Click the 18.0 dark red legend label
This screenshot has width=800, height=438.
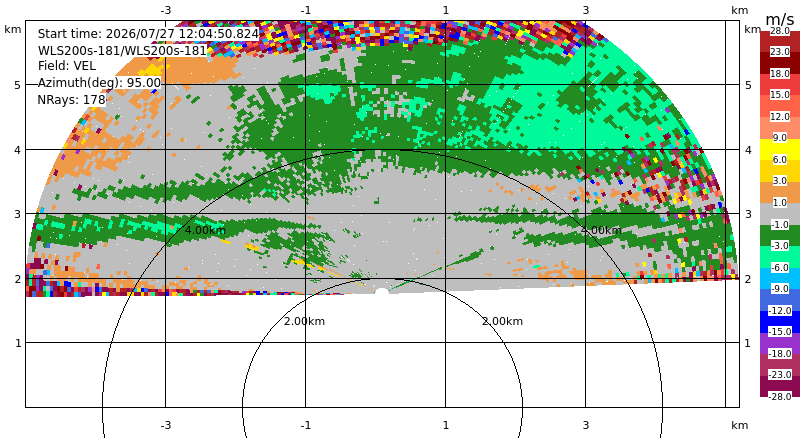point(780,74)
